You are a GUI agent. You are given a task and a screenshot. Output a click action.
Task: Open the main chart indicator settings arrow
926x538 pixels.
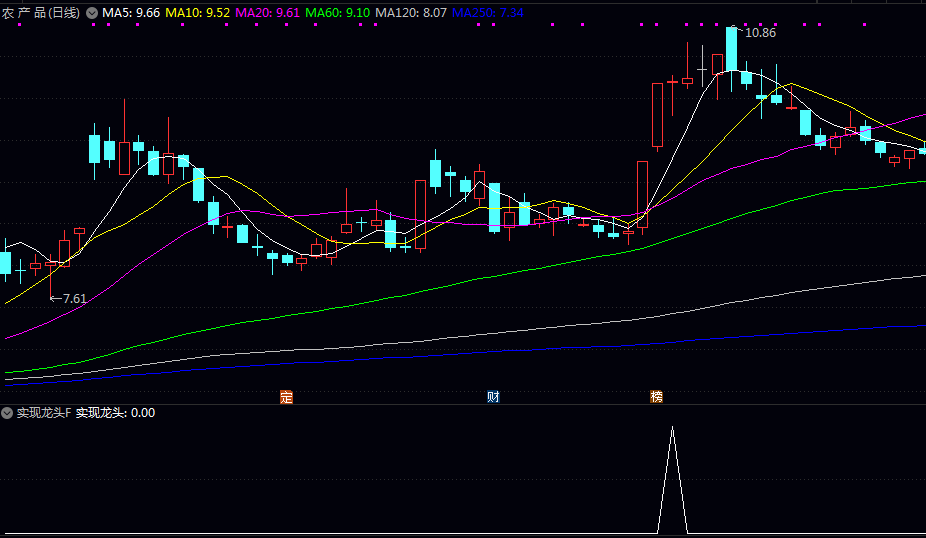point(93,12)
